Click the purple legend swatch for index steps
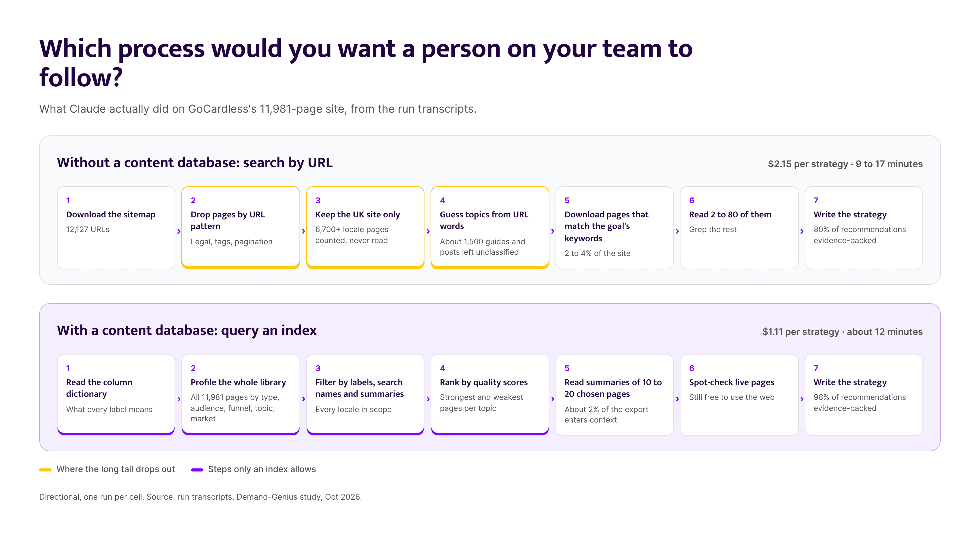 pyautogui.click(x=197, y=470)
